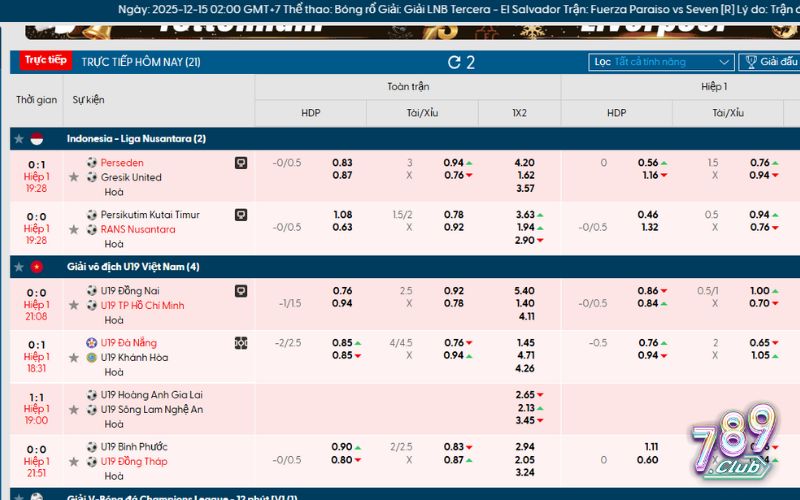Select Perseden first-half HDP odds 0.56
The height and width of the screenshot is (500, 800).
point(648,162)
